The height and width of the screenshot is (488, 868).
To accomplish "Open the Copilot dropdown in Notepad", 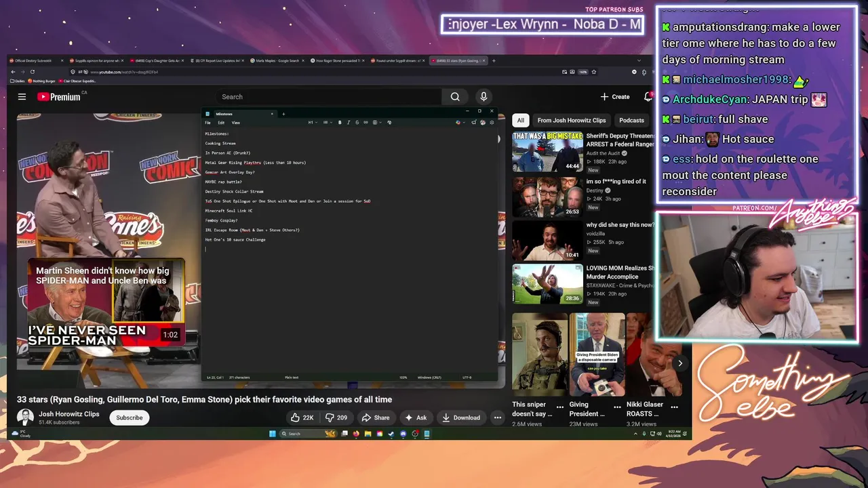I will (460, 123).
